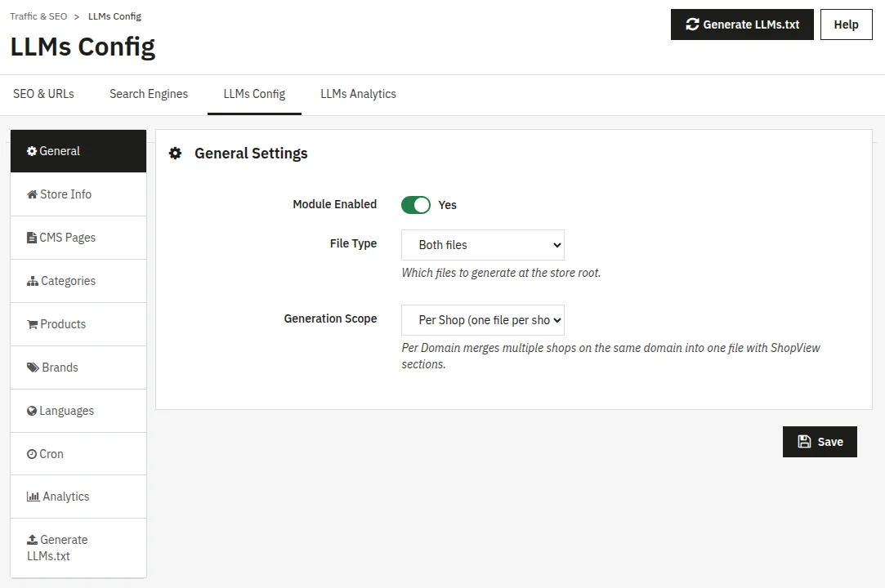Viewport: 885px width, 588px height.
Task: Click the LLMs Config page title
Action: click(83, 47)
